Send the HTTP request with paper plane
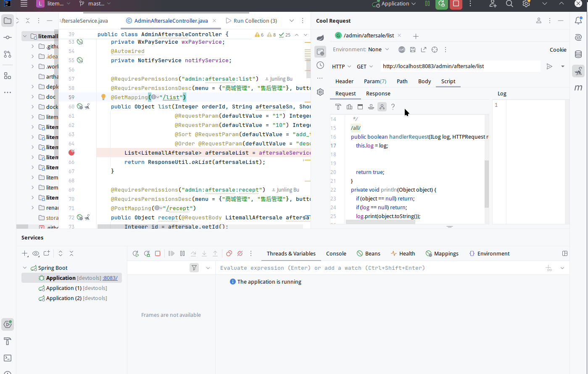Viewport: 588px width, 374px height. coord(549,66)
